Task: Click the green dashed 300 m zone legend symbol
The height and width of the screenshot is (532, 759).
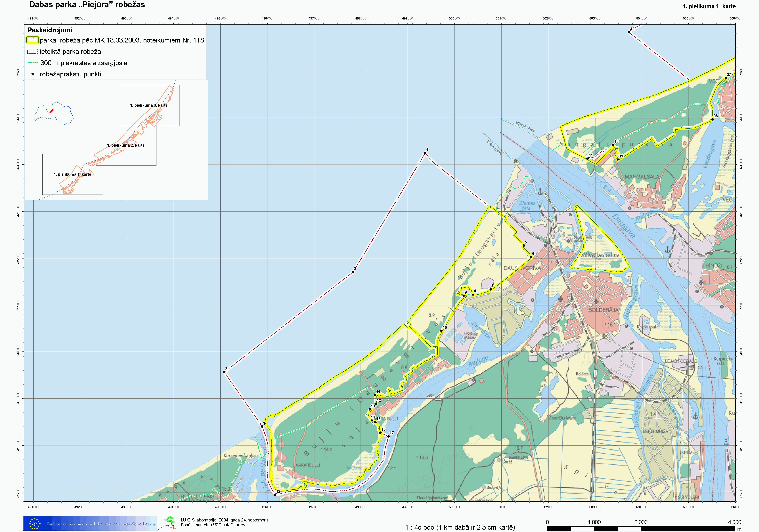Action: click(x=33, y=63)
